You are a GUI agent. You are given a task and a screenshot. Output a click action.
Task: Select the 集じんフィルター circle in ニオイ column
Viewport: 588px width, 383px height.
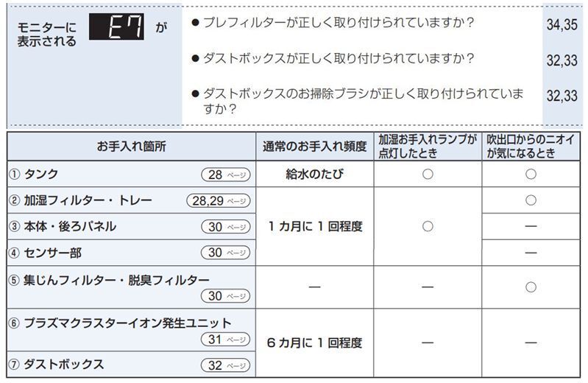click(x=531, y=287)
